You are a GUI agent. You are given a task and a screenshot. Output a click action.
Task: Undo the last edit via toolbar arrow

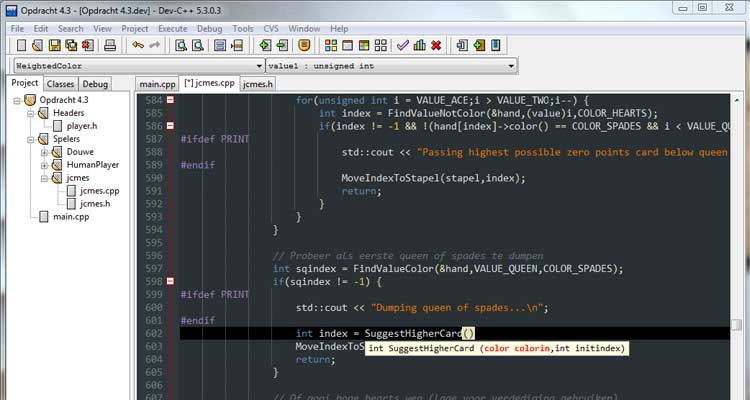138,45
